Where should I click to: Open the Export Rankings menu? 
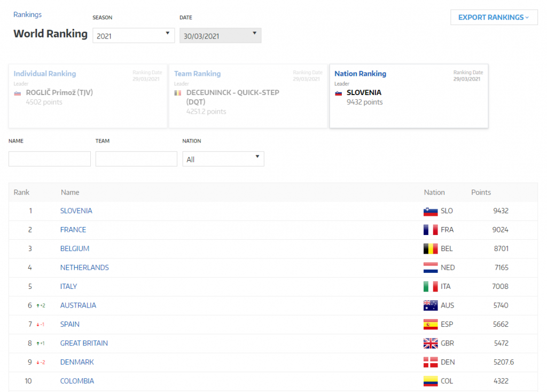coord(494,17)
